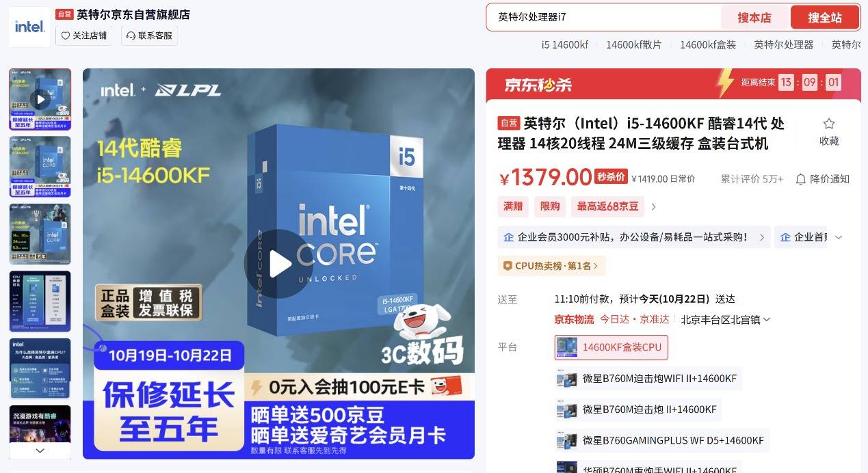Viewport: 868px width, 473px height.
Task: Add product to favorites with star icon
Action: pos(829,131)
